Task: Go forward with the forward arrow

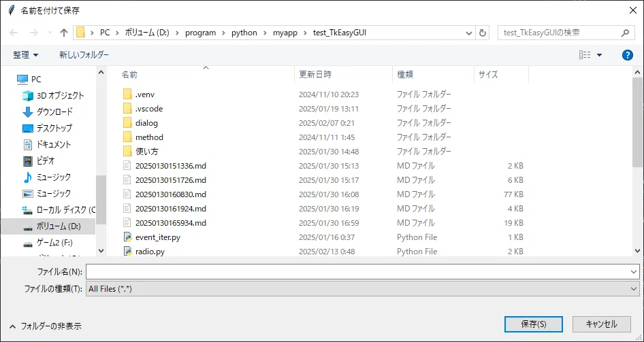Action: (x=33, y=33)
